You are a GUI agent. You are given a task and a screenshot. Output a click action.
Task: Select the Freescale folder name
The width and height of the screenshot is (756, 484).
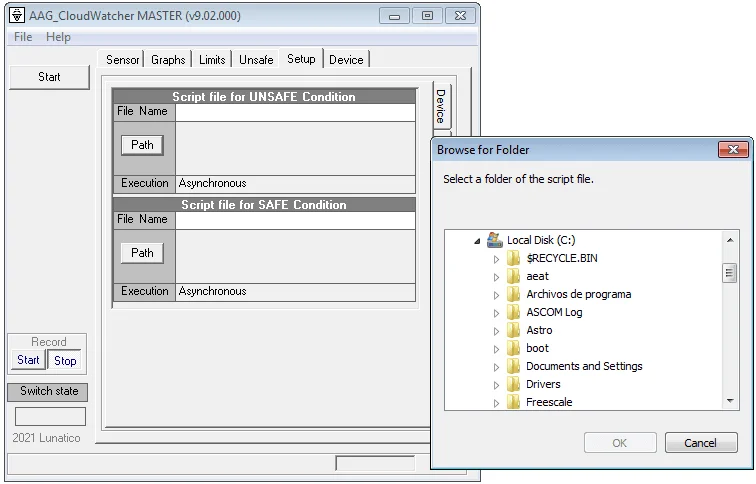(549, 402)
